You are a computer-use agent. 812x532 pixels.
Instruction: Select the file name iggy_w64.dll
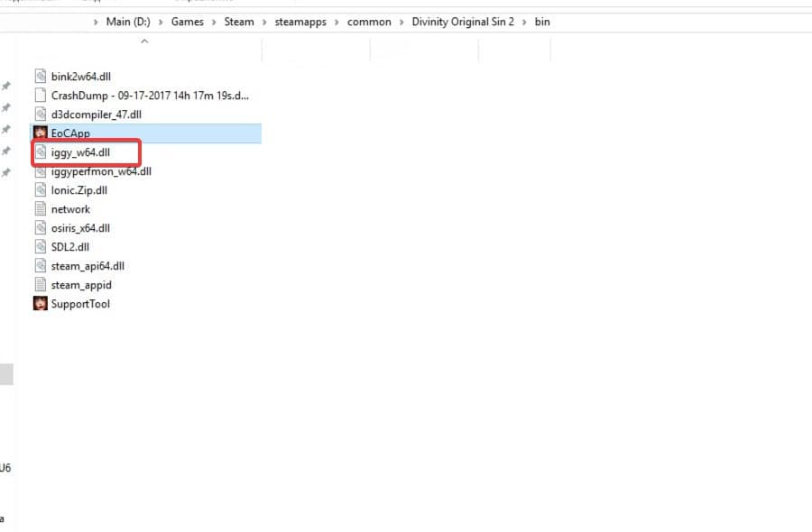pos(80,152)
